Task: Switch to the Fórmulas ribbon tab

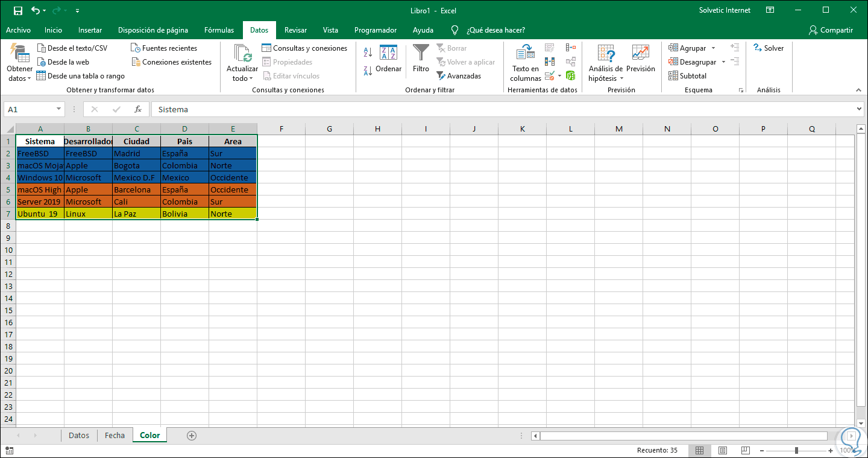Action: pos(219,30)
